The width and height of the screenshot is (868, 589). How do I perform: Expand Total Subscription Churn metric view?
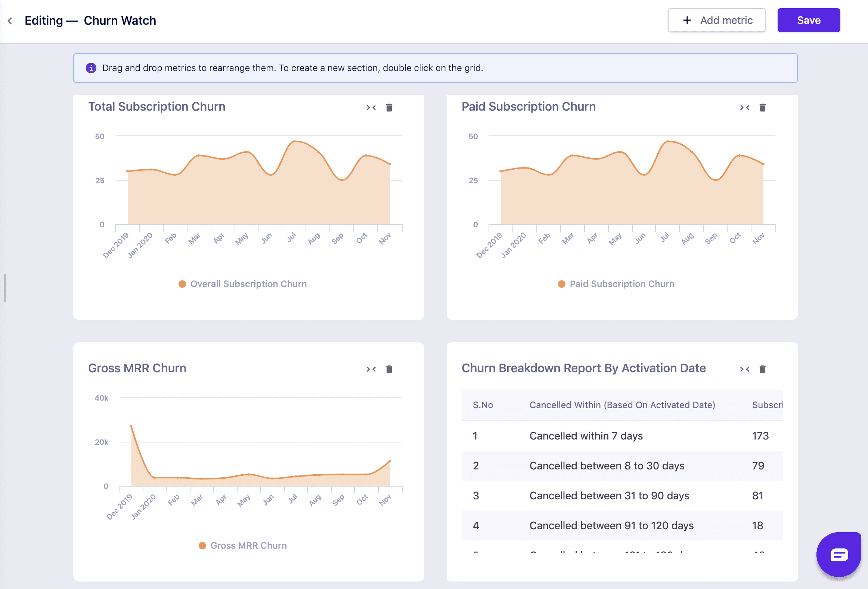[371, 107]
